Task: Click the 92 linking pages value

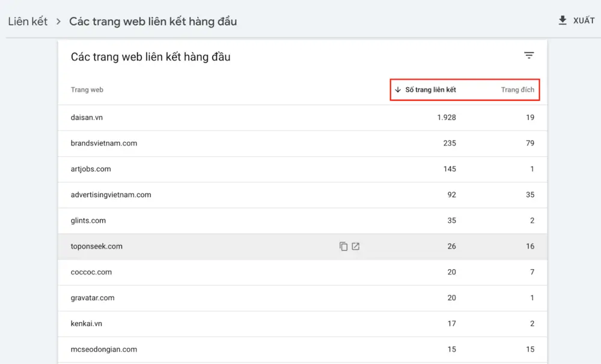Action: [452, 195]
